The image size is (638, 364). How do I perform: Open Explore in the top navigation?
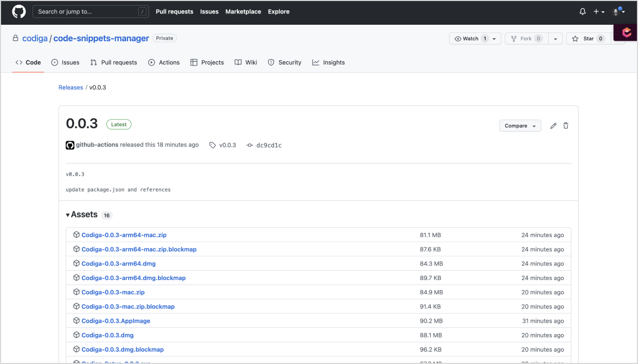pos(279,11)
